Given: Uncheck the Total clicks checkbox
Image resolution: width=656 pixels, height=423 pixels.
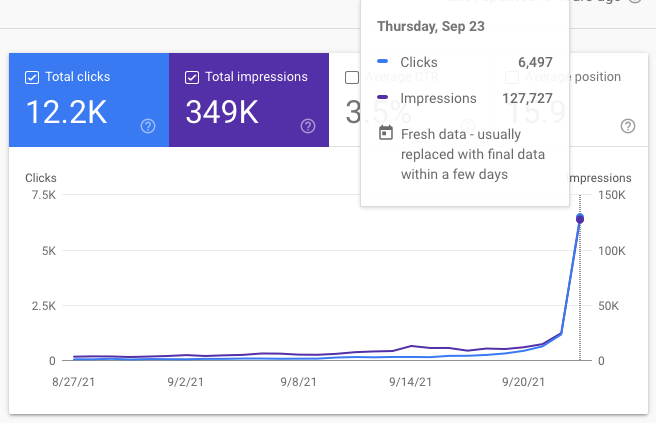Looking at the screenshot, I should click(31, 77).
